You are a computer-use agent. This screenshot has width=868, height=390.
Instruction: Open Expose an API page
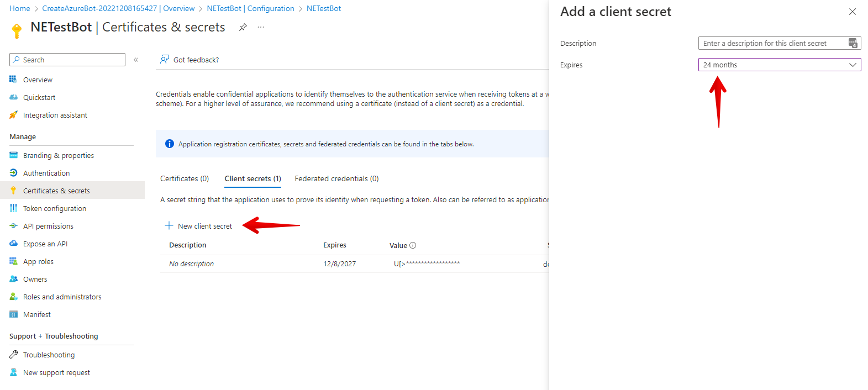tap(45, 244)
